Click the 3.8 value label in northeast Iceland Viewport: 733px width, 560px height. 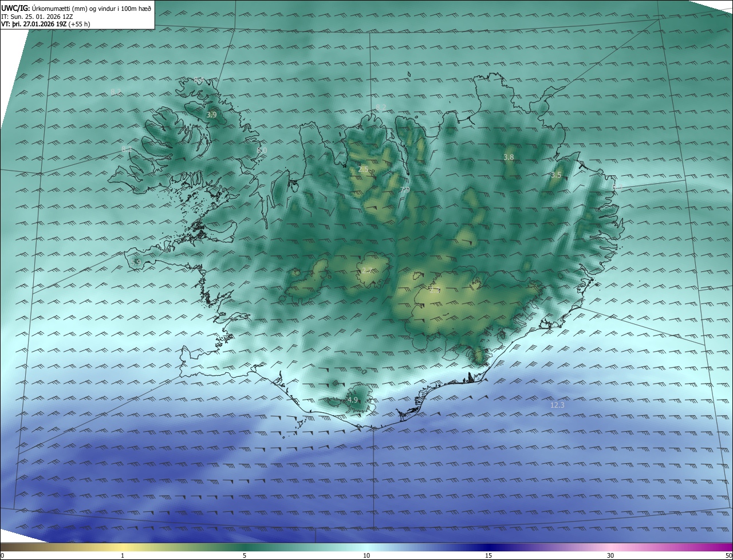[x=509, y=157]
